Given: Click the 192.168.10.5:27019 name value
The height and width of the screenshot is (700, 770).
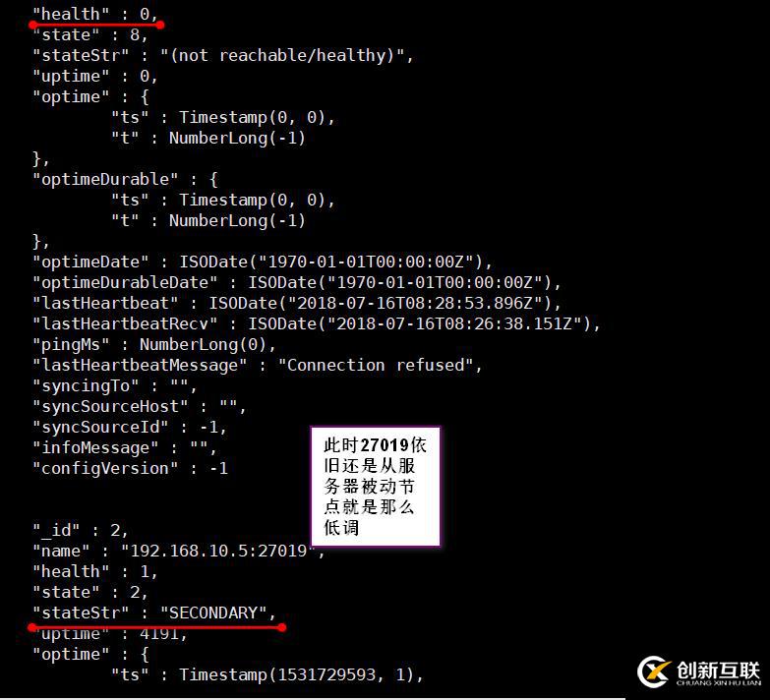Looking at the screenshot, I should [x=218, y=551].
